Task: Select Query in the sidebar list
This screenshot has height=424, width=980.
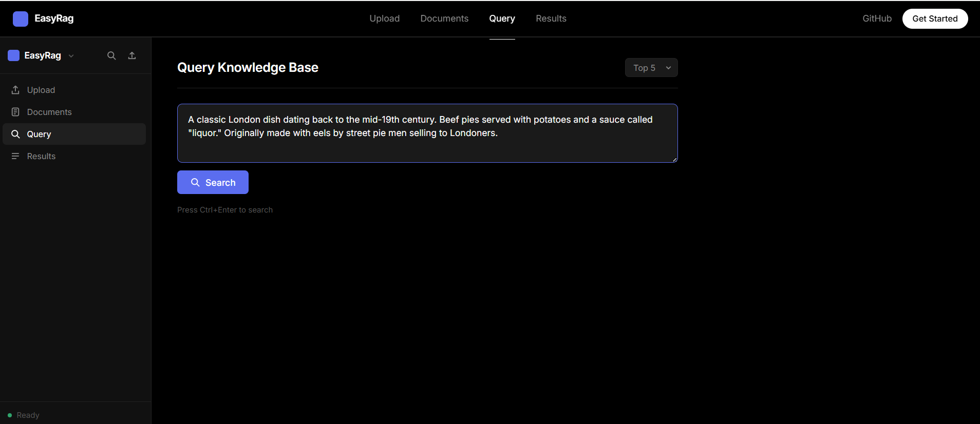Action: 74,134
